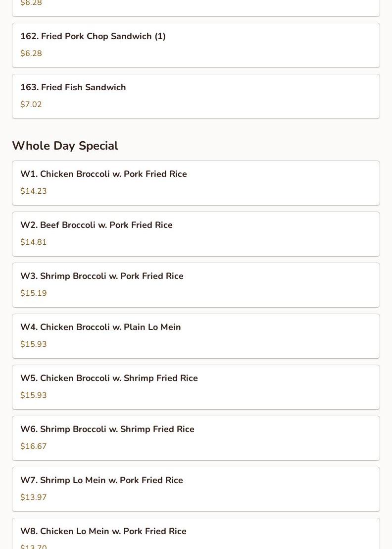Click the $14.23 price under W1

point(34,191)
